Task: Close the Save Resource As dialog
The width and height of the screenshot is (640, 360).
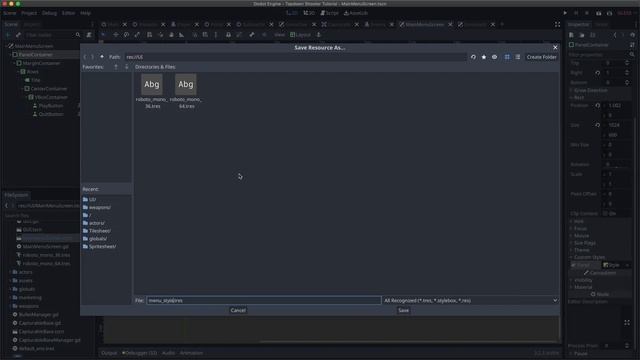Action: coord(555,47)
